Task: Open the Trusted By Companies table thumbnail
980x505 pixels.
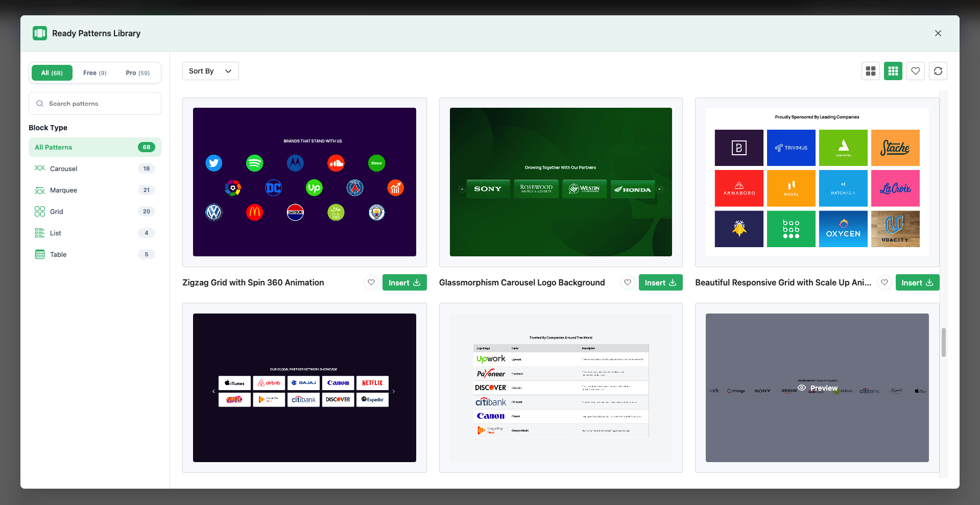Action: point(561,388)
